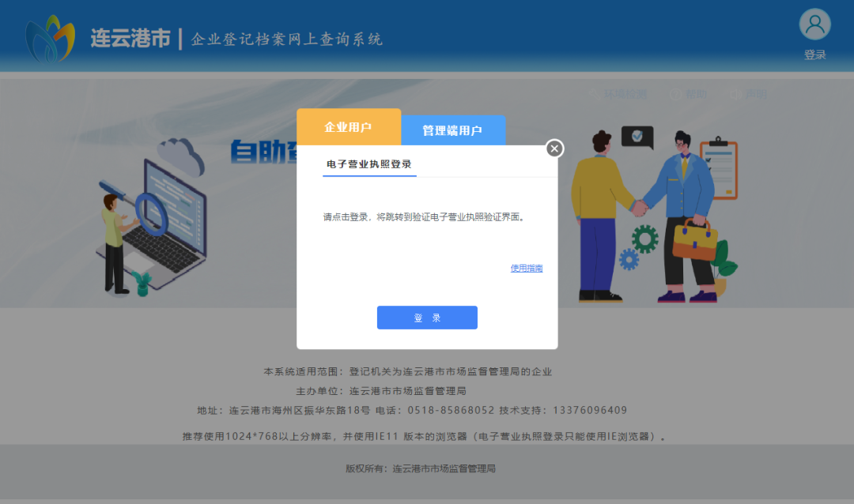
Task: Click the 帮助 question mark icon
Action: click(x=675, y=94)
